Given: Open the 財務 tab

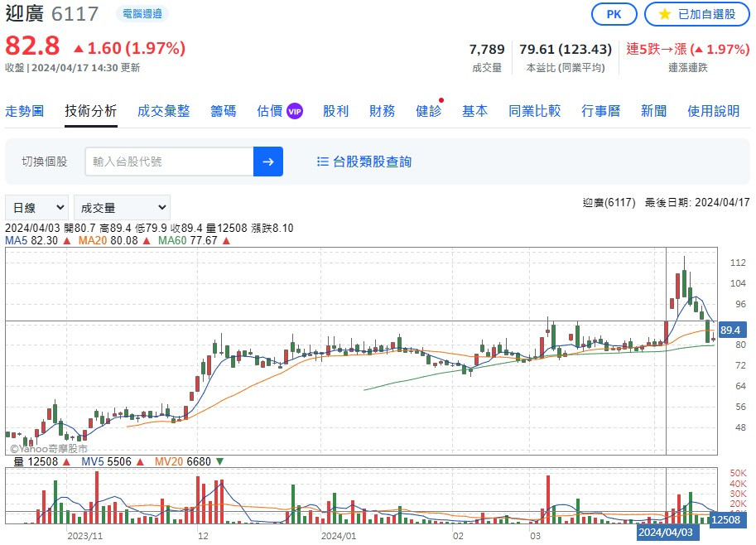Looking at the screenshot, I should (x=382, y=112).
